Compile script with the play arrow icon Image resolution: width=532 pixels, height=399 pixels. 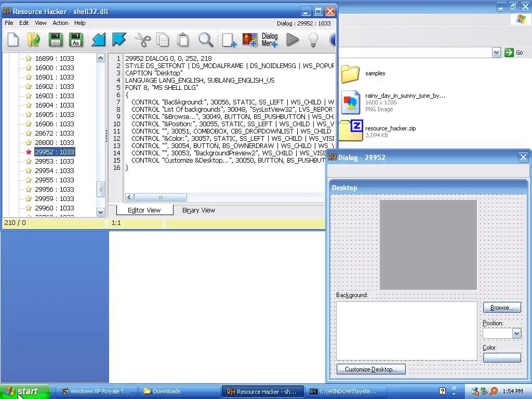click(292, 39)
